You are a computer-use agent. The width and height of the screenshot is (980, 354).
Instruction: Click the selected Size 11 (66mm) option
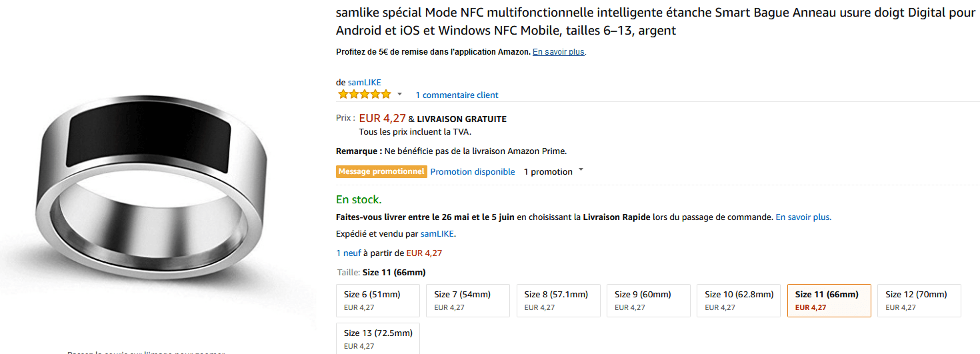tap(829, 301)
